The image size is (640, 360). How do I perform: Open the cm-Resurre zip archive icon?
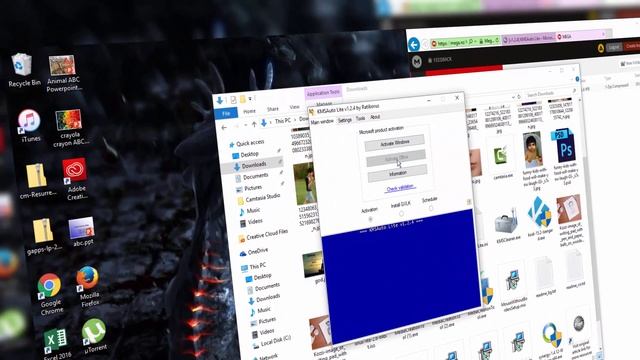click(38, 181)
